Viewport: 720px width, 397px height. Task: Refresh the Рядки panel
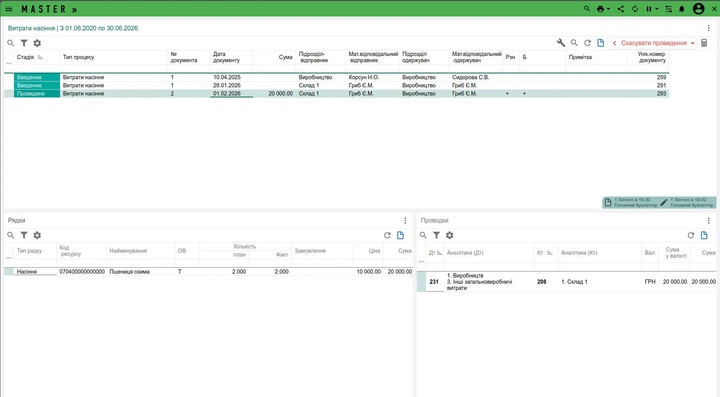(387, 235)
